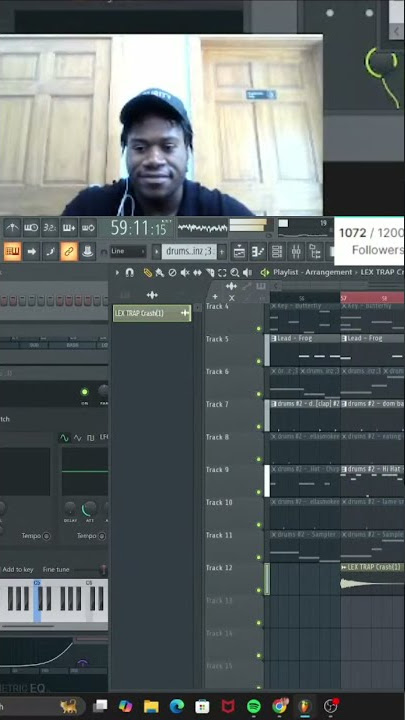This screenshot has width=405, height=720.
Task: Select the Draw pencil tool
Action: click(x=147, y=273)
